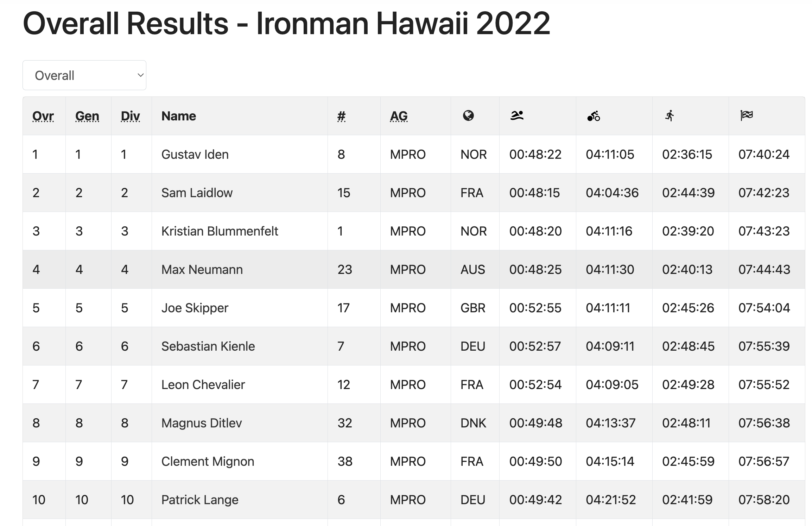Click Gustav Iden's finish time 07:40:24
This screenshot has width=812, height=526.
click(x=764, y=154)
